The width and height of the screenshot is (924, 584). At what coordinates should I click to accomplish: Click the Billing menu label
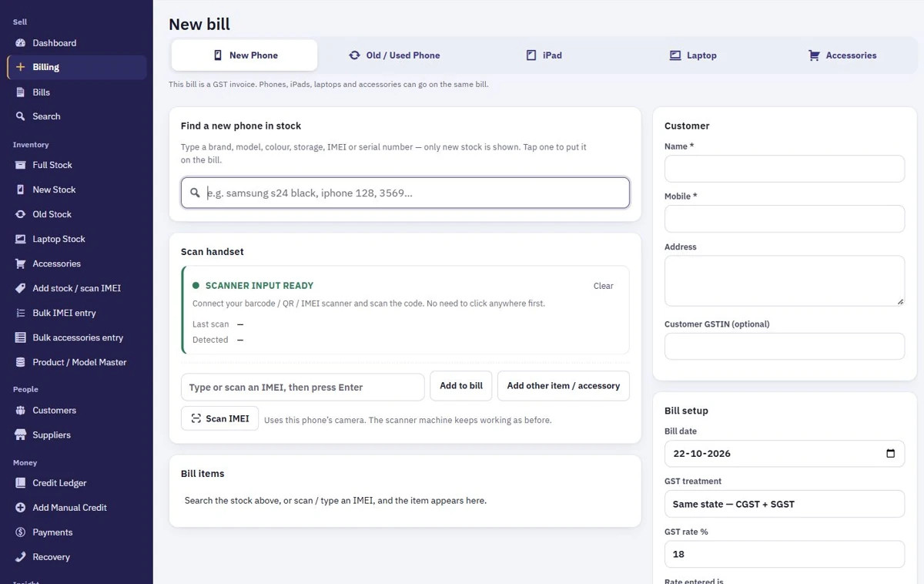click(x=46, y=67)
